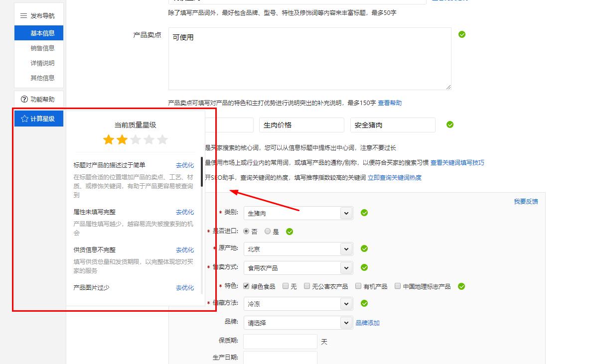The height and width of the screenshot is (364, 598).
Task: Click the green checkmark beside 产品卖点
Action: pos(461,34)
